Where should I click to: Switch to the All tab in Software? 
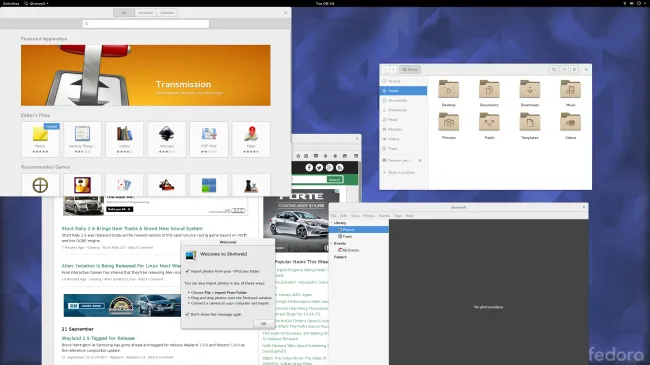pos(124,13)
